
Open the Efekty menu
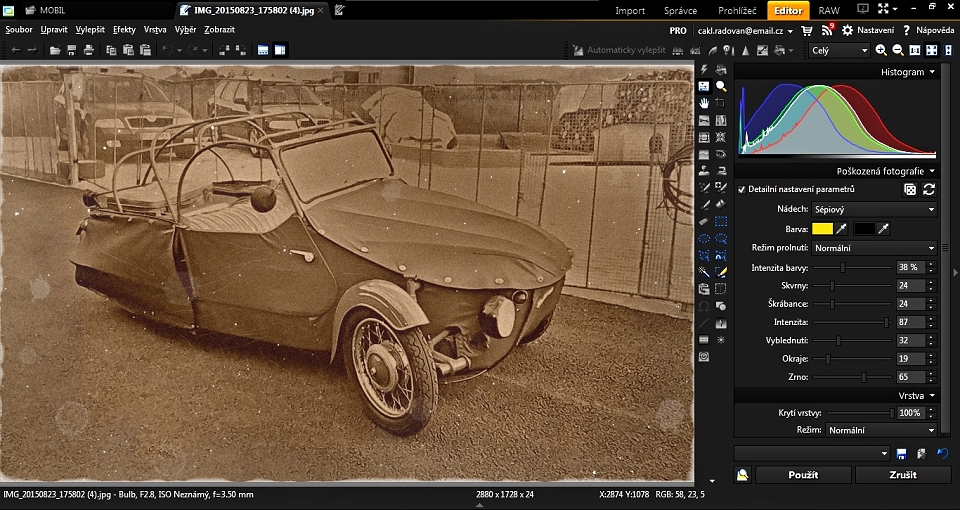tap(124, 30)
